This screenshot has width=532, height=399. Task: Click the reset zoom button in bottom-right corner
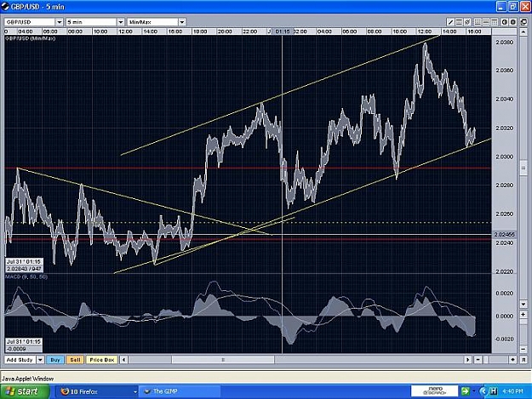[523, 360]
